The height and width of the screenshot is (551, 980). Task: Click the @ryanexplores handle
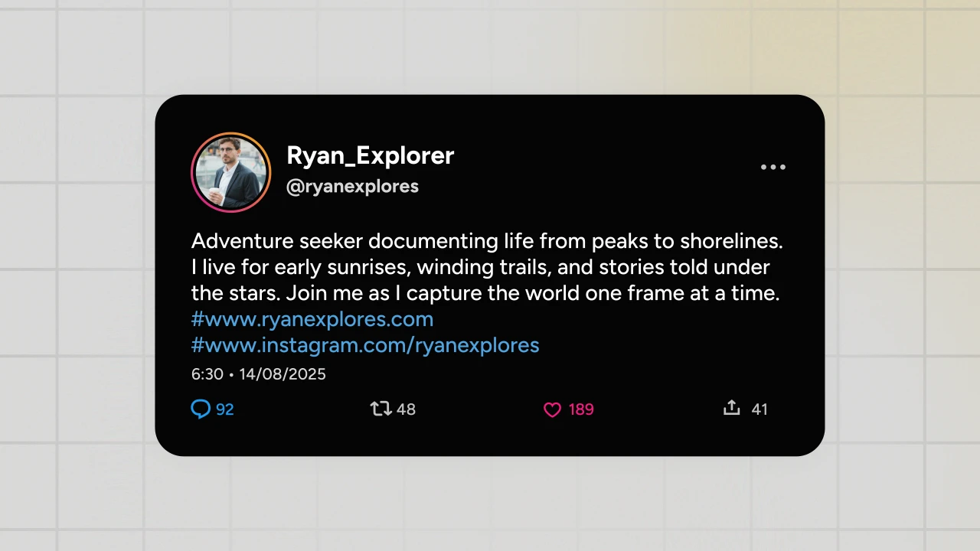coord(352,187)
